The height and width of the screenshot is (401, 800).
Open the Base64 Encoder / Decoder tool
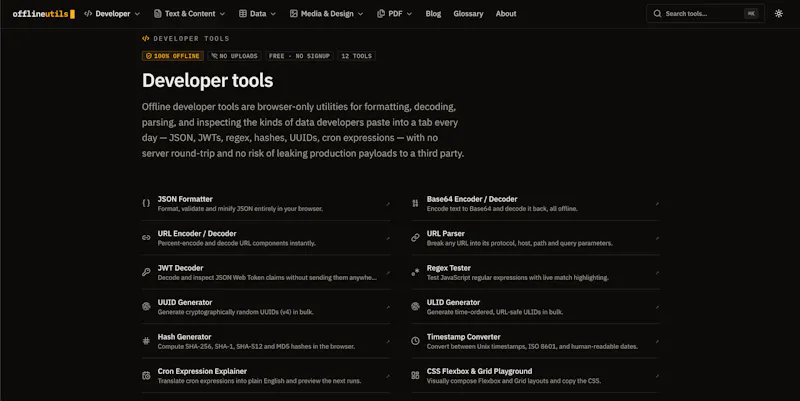pos(535,204)
